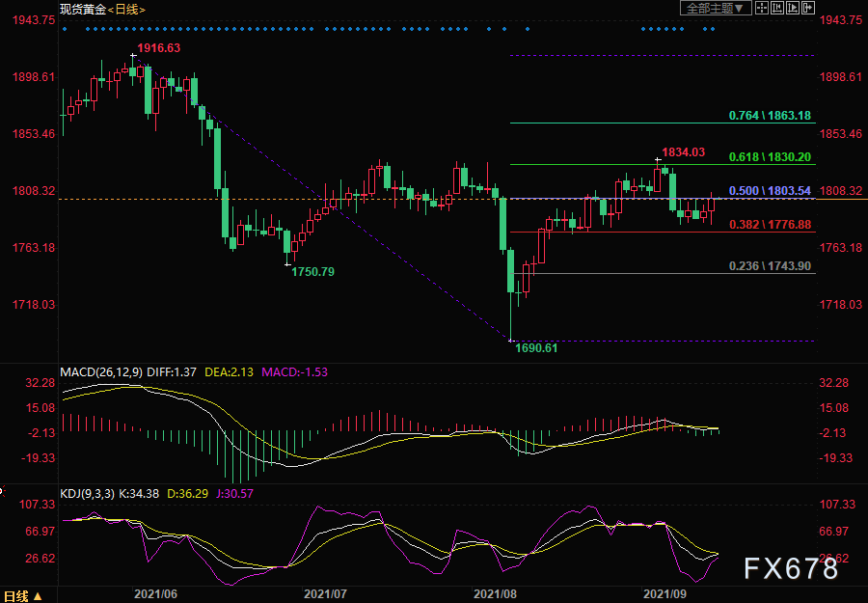Viewport: 868px width, 603px height.
Task: Click the 0.236 \ 1743.90 retracement label
Action: (x=770, y=265)
